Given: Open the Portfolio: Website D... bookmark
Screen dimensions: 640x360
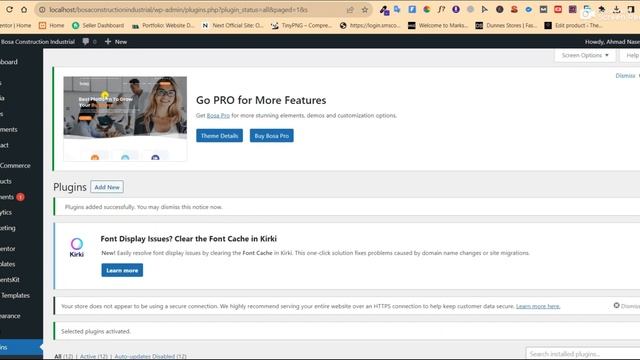Looking at the screenshot, I should (163, 25).
